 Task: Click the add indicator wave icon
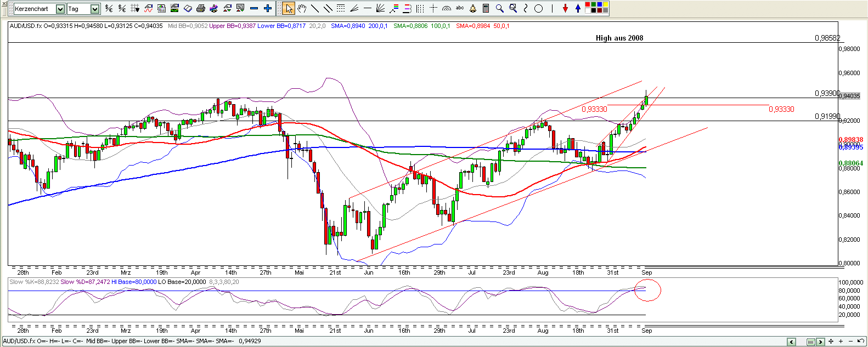pos(148,9)
